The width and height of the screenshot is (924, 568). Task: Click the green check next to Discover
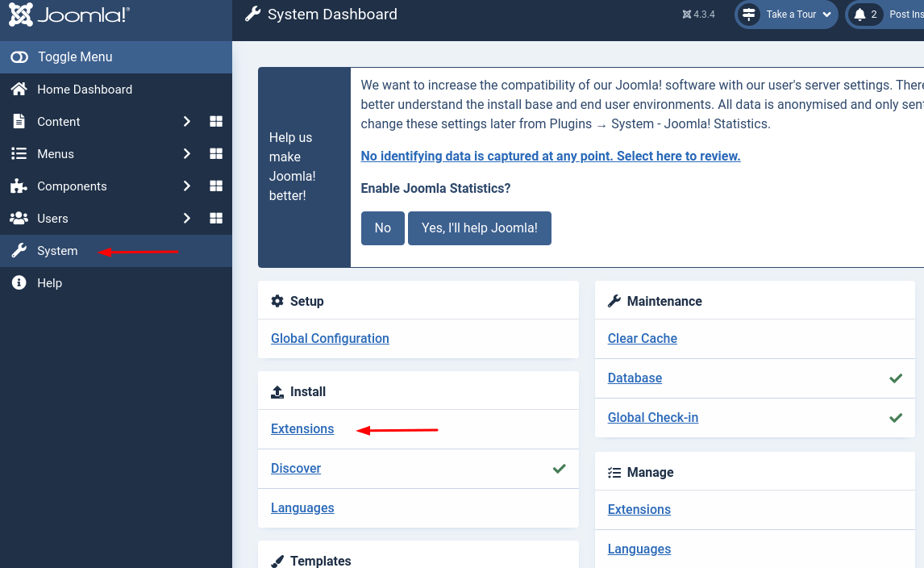[560, 468]
